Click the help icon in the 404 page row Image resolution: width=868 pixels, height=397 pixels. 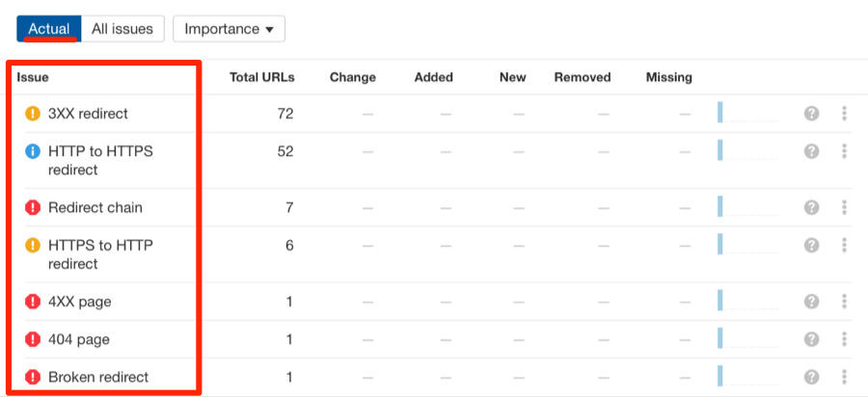coord(812,339)
